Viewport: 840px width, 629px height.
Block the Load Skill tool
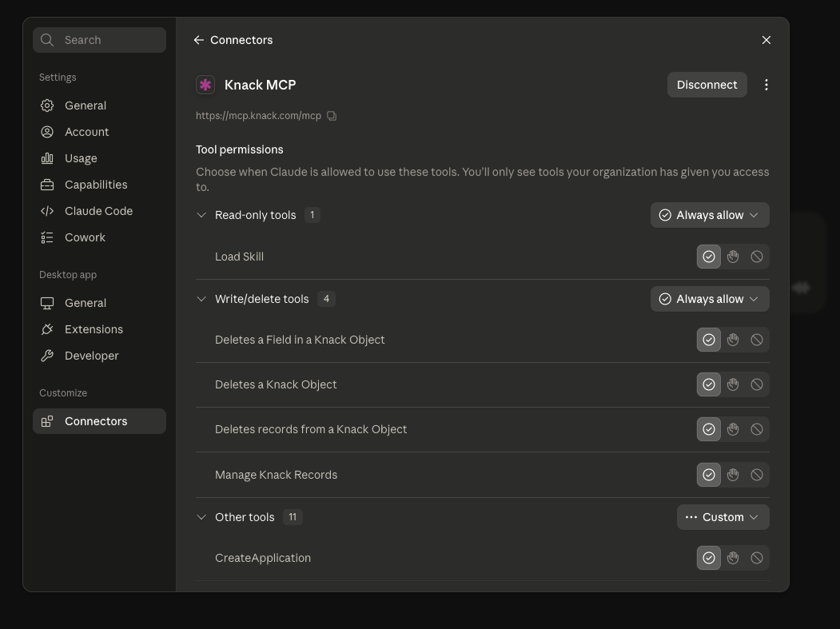coord(756,257)
